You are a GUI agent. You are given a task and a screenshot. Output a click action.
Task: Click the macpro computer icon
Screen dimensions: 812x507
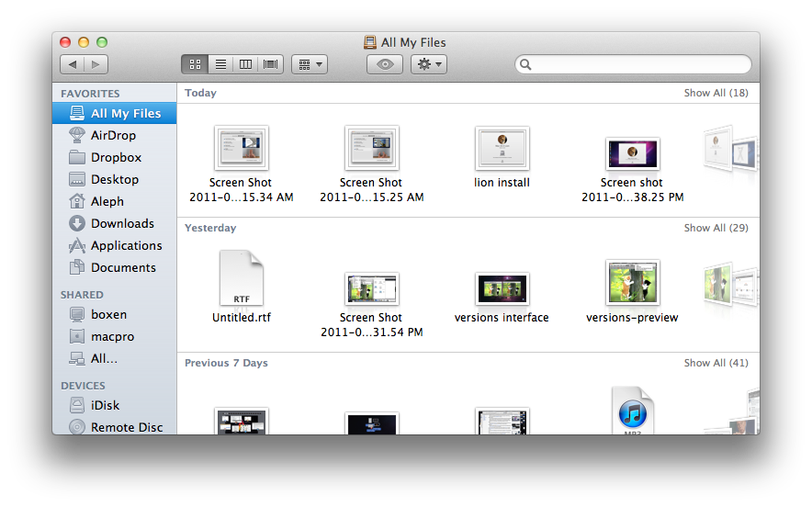click(x=77, y=336)
